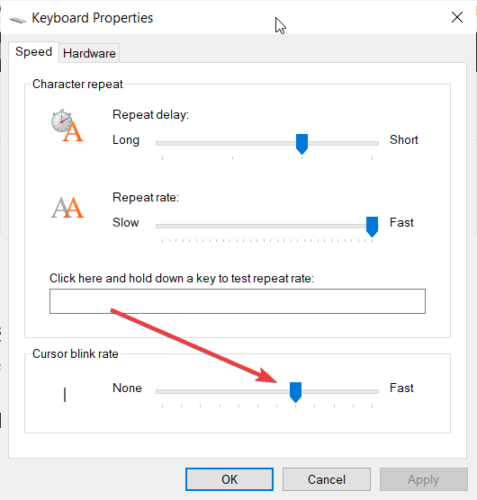Click the Repeat rate slider thumb

coord(372,227)
